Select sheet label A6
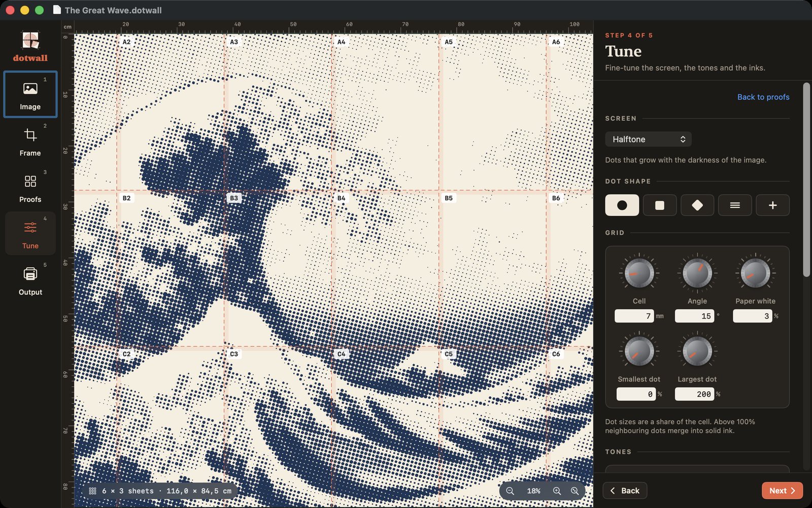This screenshot has width=812, height=508. point(556,42)
